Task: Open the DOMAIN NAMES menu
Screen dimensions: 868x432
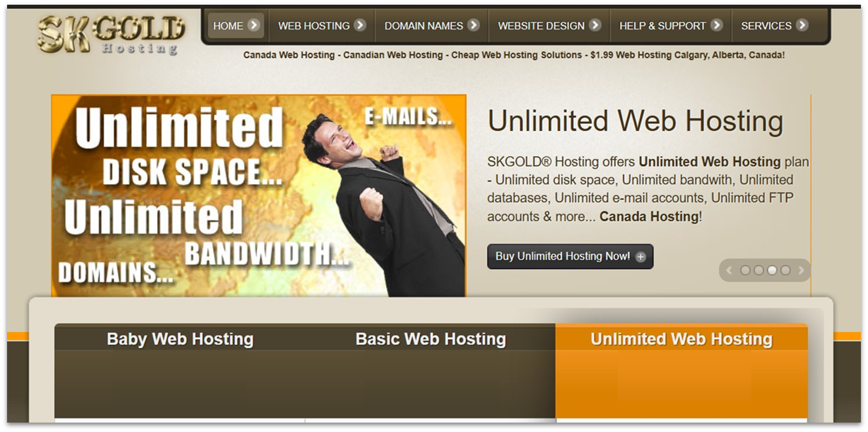Action: pos(432,25)
